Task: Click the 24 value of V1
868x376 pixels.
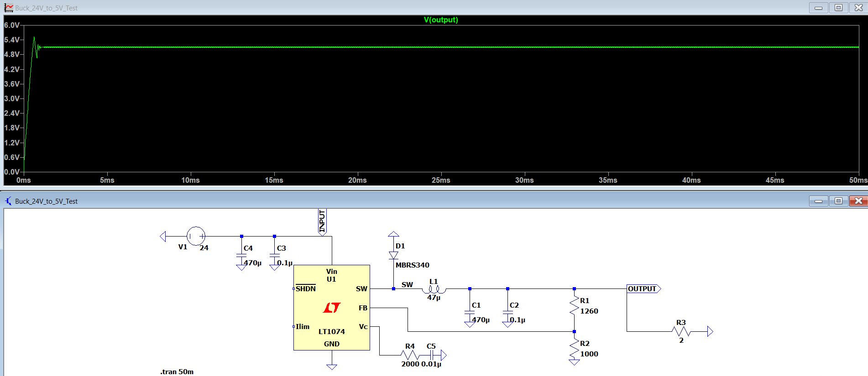Action: click(204, 247)
